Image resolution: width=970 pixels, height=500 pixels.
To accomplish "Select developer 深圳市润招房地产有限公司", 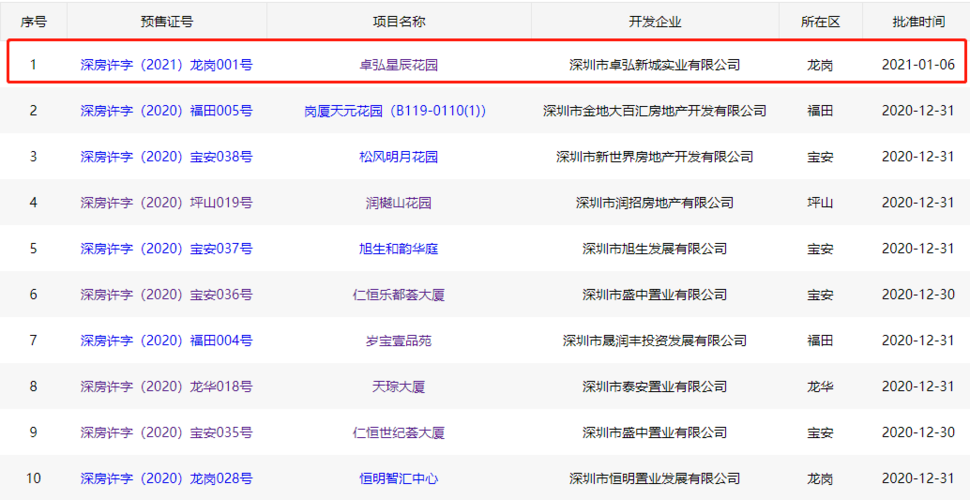I will click(655, 202).
